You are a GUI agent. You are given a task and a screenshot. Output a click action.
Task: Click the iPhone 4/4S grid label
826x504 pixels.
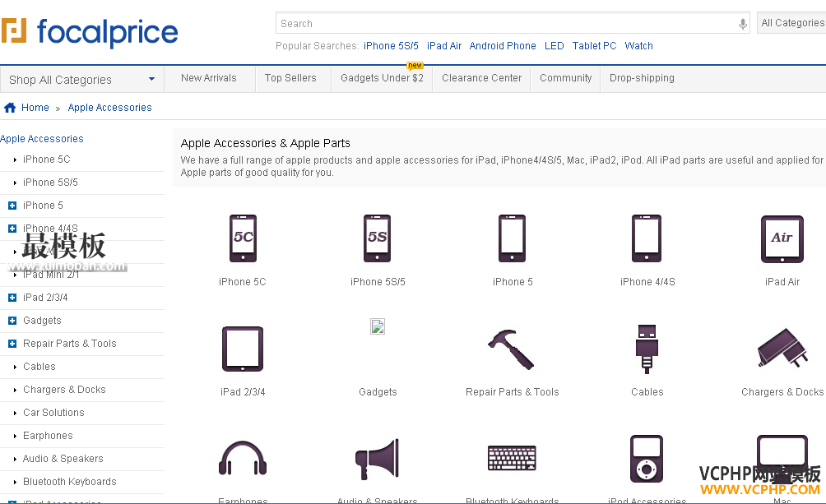647,282
